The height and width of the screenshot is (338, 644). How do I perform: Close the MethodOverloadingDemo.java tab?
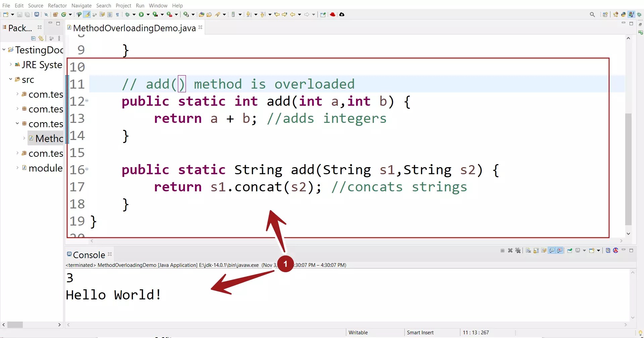pyautogui.click(x=200, y=27)
